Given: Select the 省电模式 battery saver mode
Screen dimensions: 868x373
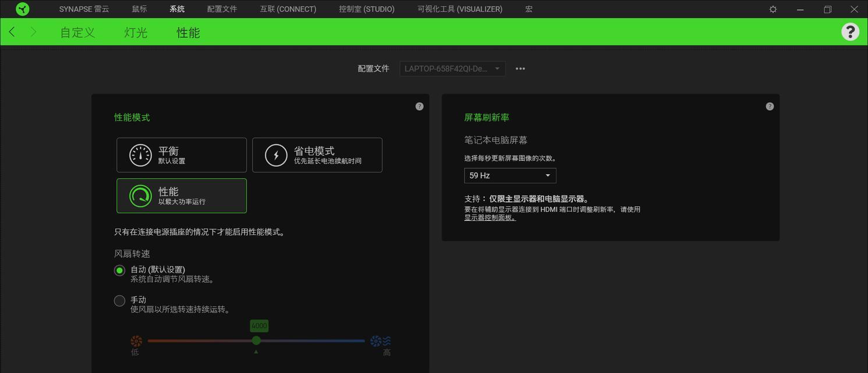Looking at the screenshot, I should pos(317,155).
